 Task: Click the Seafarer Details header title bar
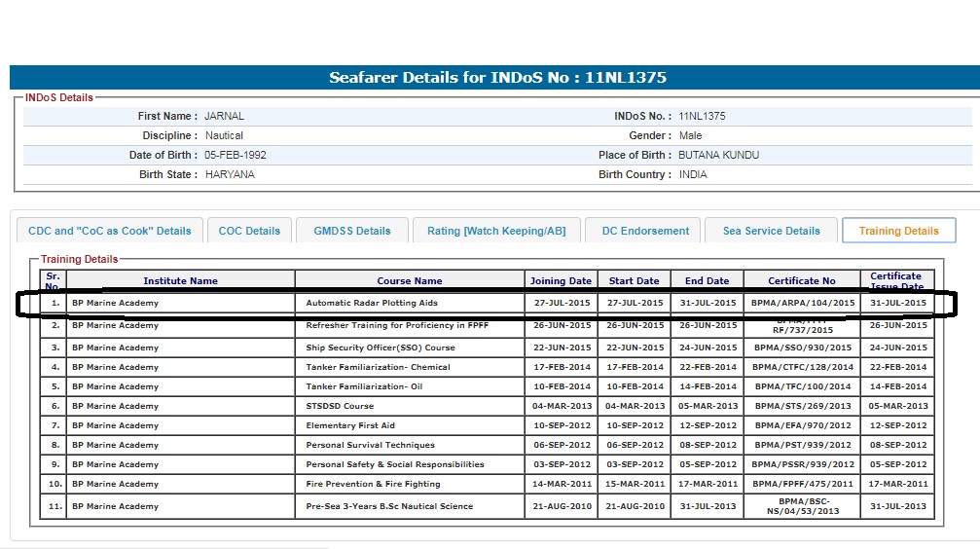tap(496, 78)
